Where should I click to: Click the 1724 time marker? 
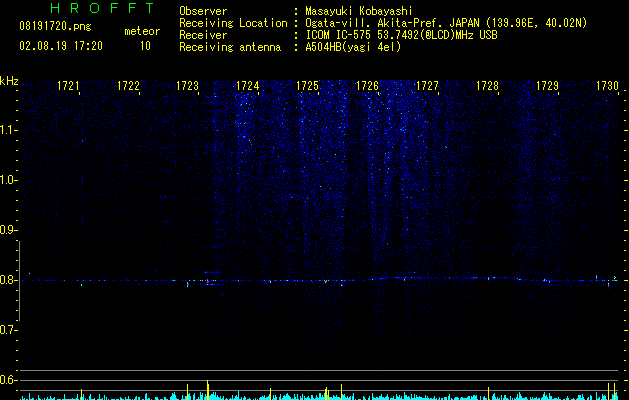click(x=248, y=86)
